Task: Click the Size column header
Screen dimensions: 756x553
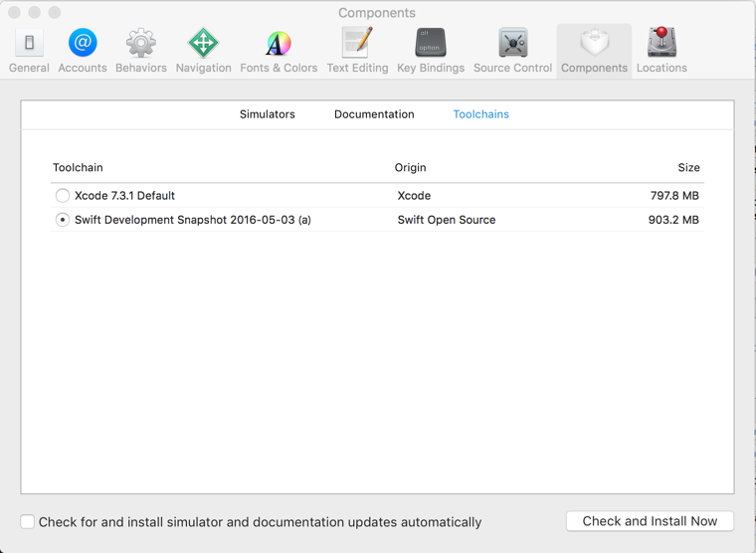Action: click(x=688, y=168)
